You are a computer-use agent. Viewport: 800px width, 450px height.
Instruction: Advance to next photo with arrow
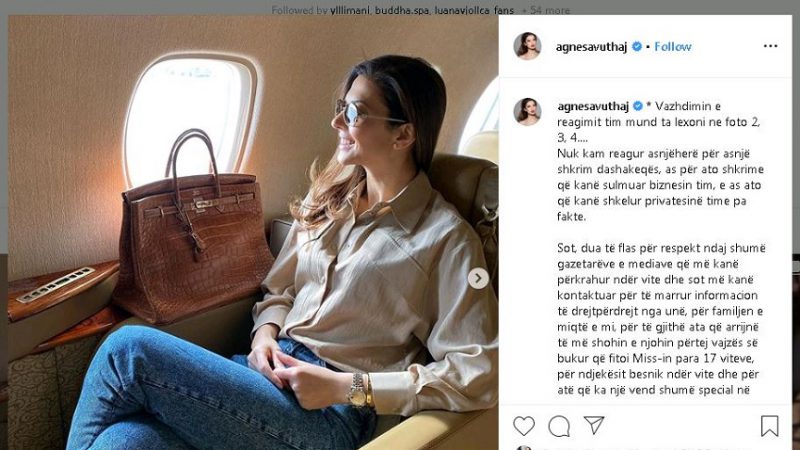click(478, 279)
